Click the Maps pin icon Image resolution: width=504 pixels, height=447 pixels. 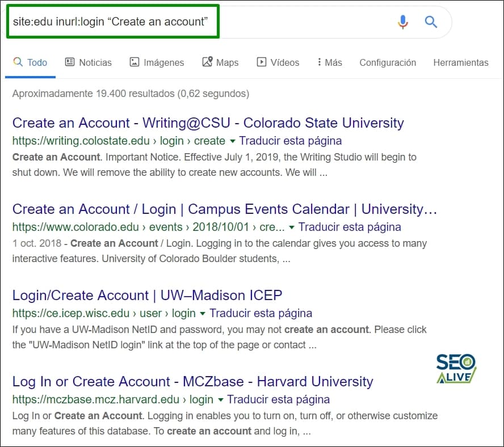point(207,61)
